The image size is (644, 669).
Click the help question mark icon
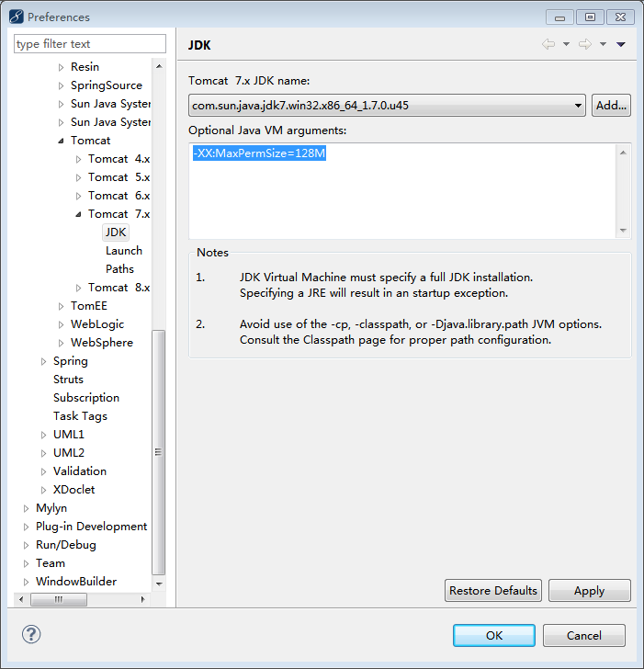31,634
